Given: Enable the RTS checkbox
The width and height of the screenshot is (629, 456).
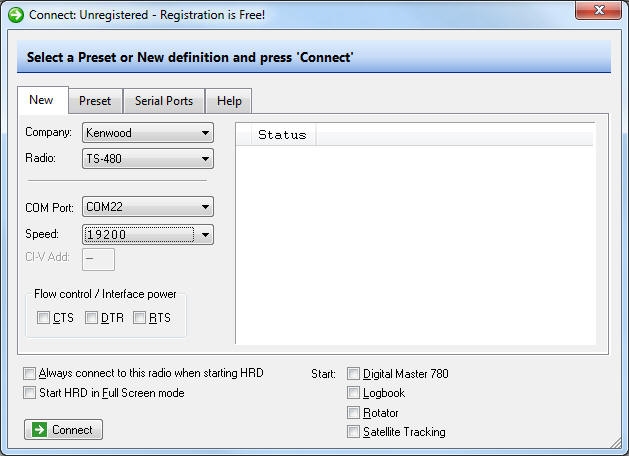Looking at the screenshot, I should (x=139, y=318).
